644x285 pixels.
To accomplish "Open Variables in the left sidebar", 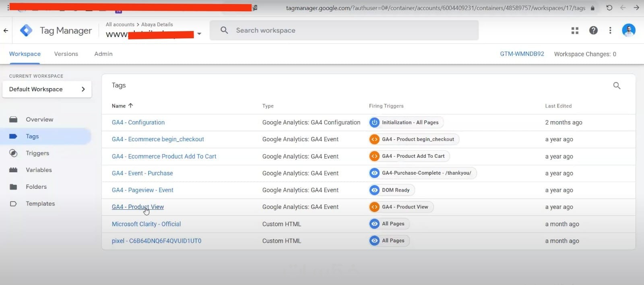I will tap(39, 170).
